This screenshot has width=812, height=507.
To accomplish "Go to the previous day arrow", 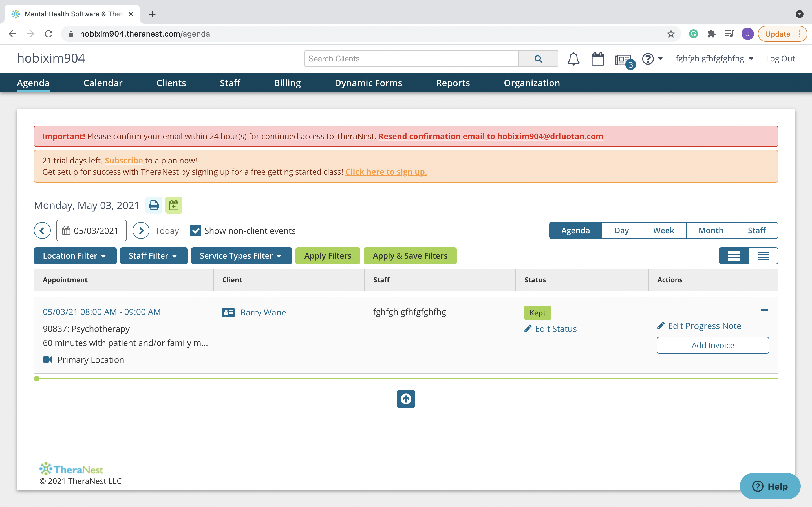I will pyautogui.click(x=42, y=231).
